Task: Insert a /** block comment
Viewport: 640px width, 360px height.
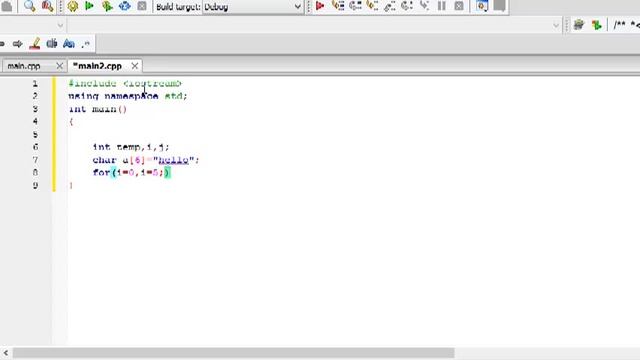Action: [x=619, y=25]
